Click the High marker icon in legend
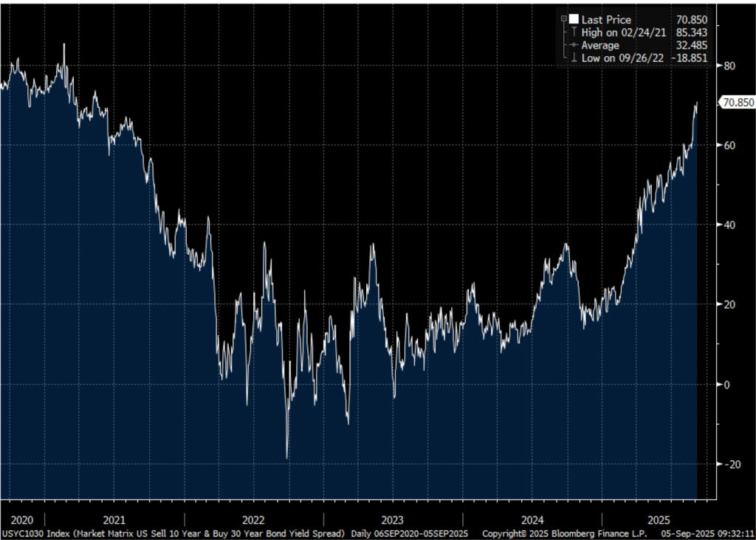Image resolution: width=756 pixels, height=540 pixels. click(x=574, y=32)
